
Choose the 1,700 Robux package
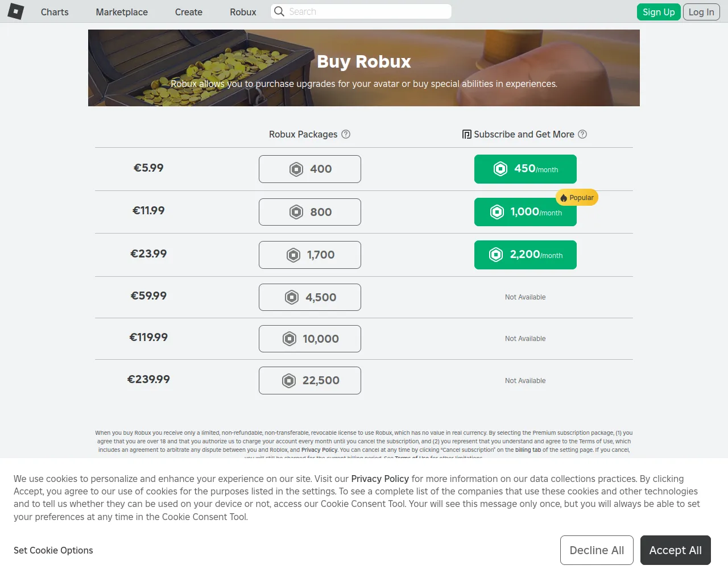point(310,255)
